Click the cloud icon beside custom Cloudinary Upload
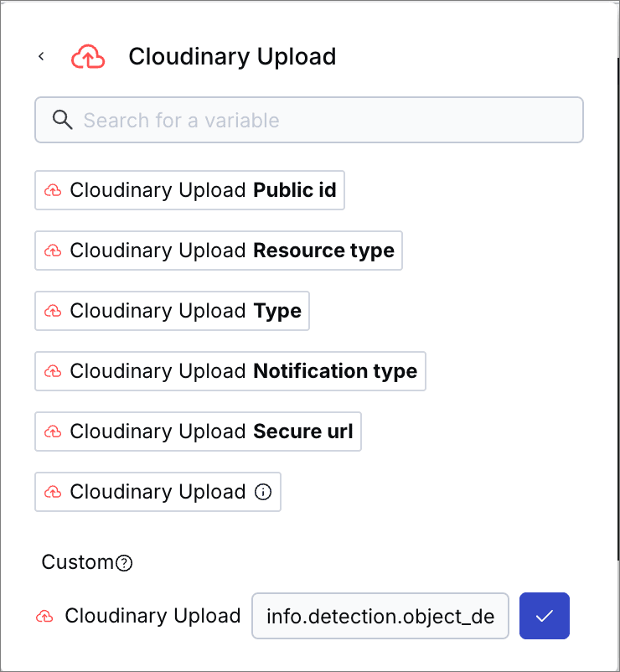620x672 pixels. [44, 617]
